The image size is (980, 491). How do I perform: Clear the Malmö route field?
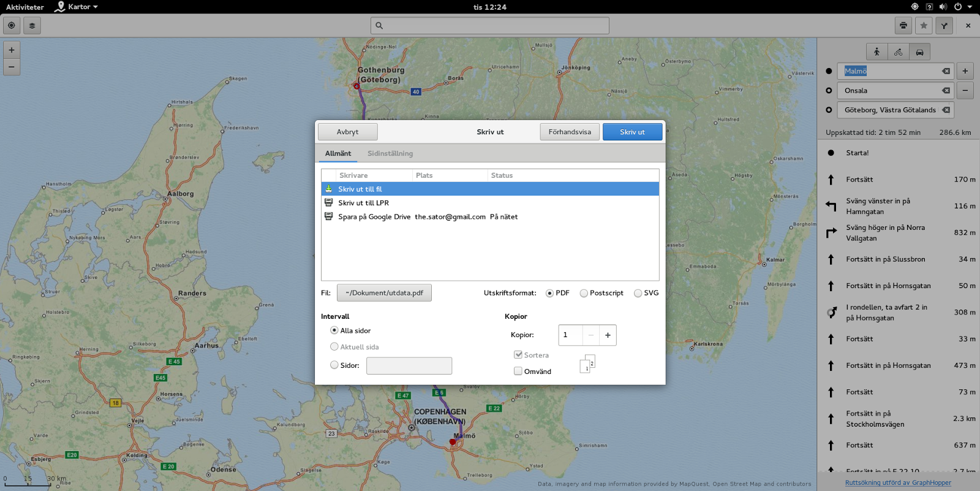(x=946, y=71)
